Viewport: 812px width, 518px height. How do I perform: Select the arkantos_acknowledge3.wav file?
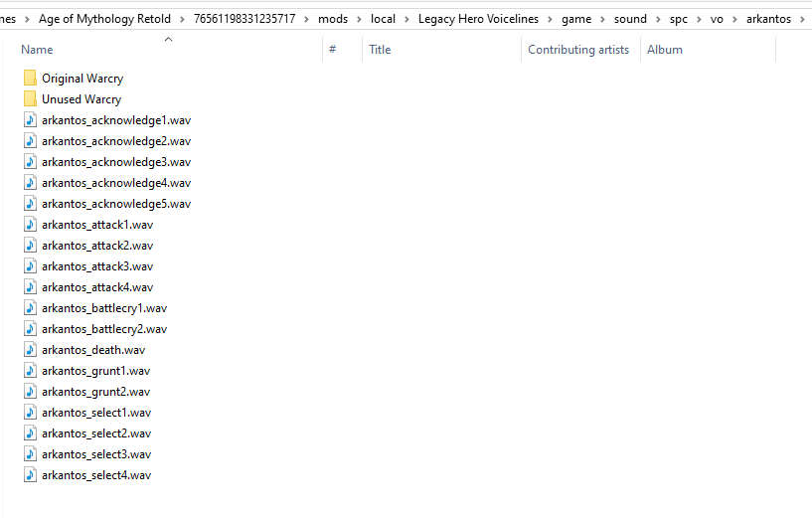pyautogui.click(x=116, y=162)
